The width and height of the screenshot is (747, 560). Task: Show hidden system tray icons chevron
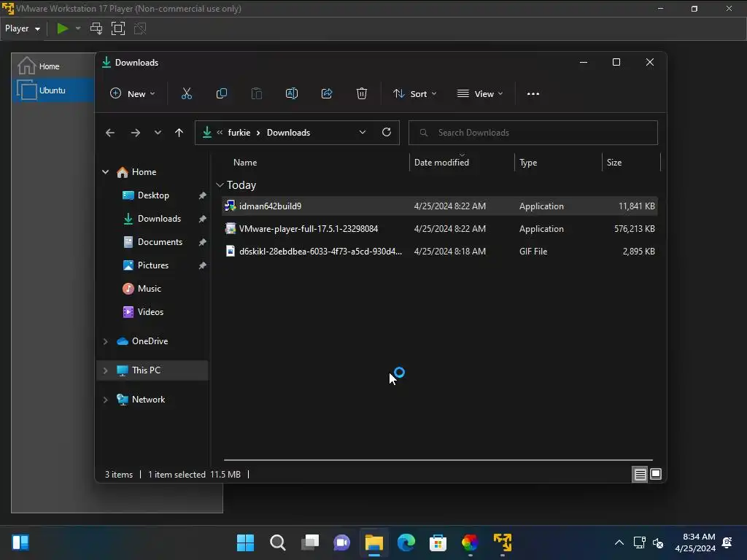[619, 542]
